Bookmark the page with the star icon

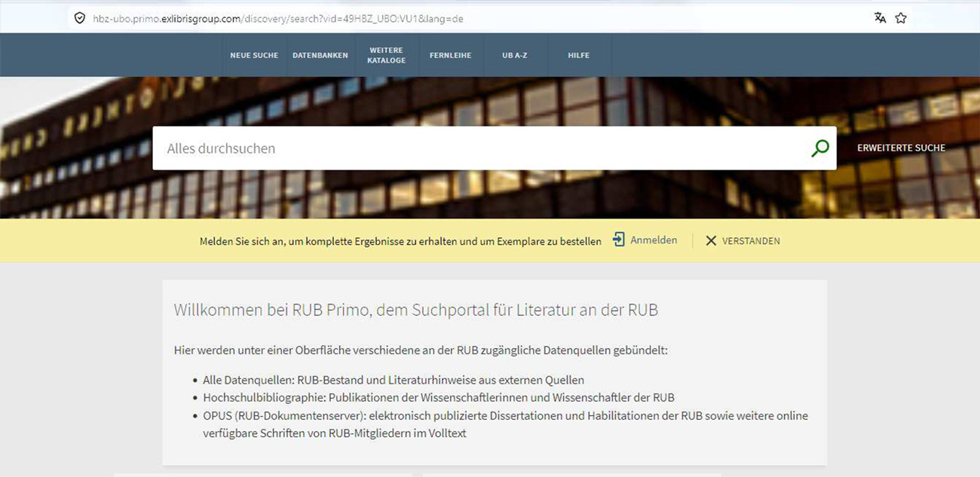pyautogui.click(x=901, y=17)
